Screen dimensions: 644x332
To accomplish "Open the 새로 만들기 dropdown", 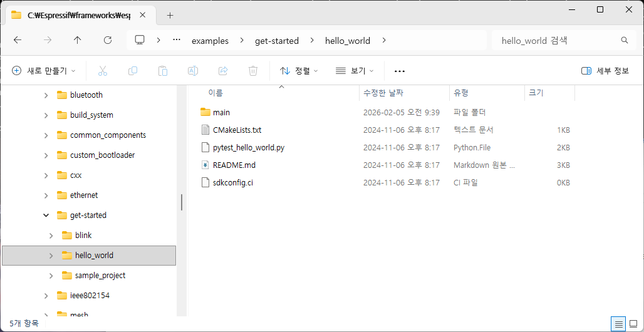I will 43,71.
